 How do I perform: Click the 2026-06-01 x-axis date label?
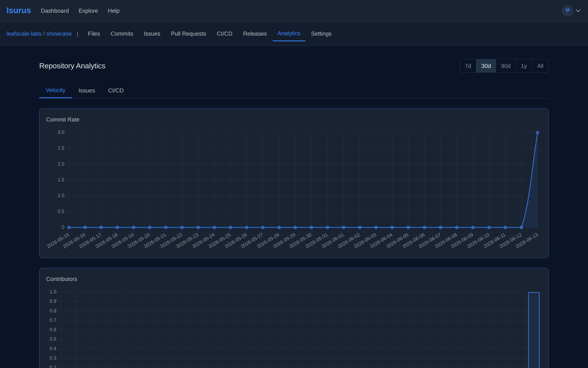pyautogui.click(x=333, y=241)
